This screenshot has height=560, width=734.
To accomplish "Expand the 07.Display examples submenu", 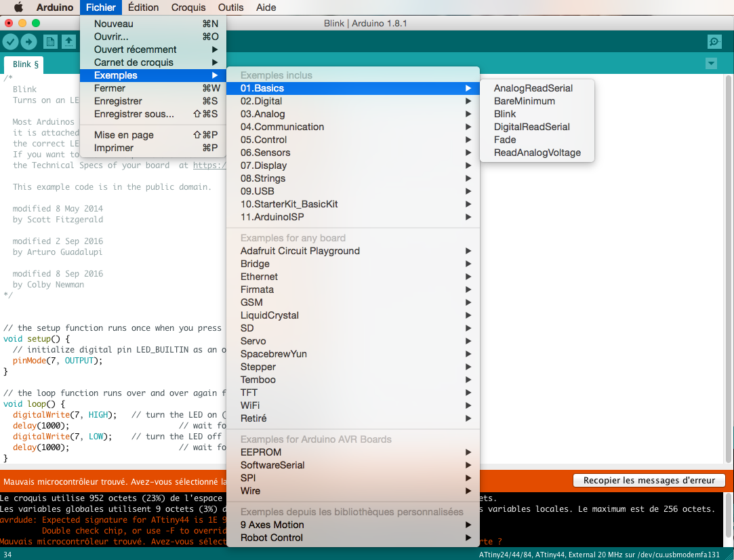I will [353, 165].
